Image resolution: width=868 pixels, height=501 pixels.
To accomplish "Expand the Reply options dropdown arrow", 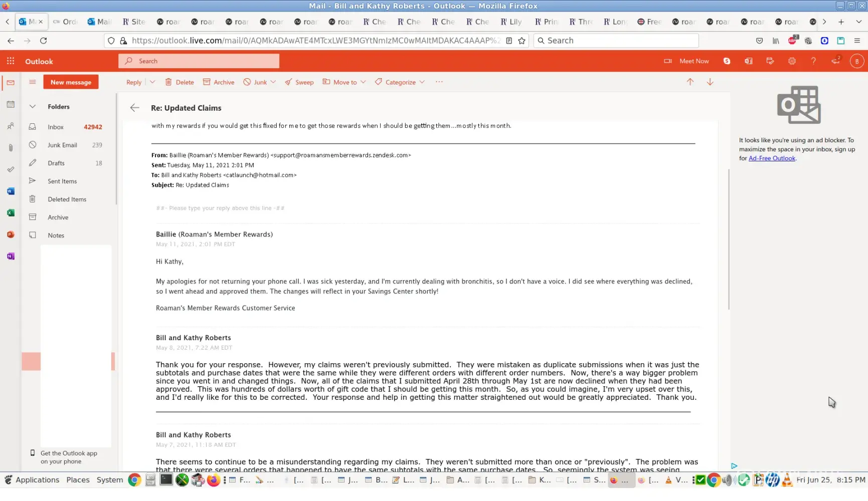I will [152, 82].
